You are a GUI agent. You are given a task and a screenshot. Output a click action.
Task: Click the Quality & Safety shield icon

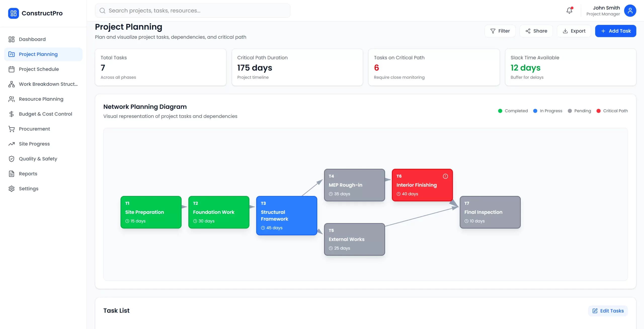[x=12, y=159]
